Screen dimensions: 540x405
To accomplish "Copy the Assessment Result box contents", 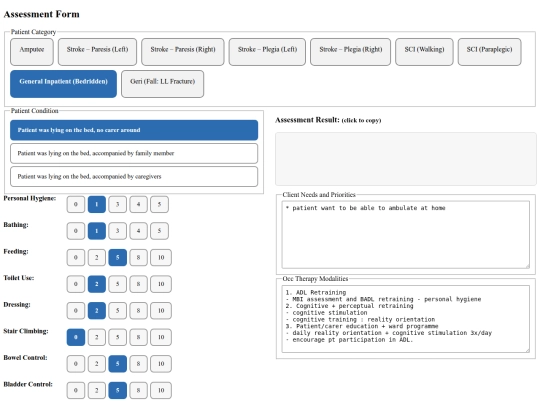I will pyautogui.click(x=406, y=159).
